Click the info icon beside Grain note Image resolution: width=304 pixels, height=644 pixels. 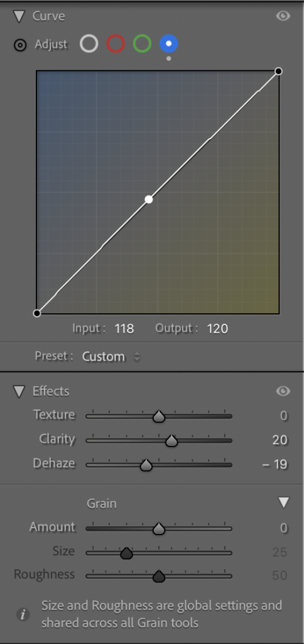[23, 614]
